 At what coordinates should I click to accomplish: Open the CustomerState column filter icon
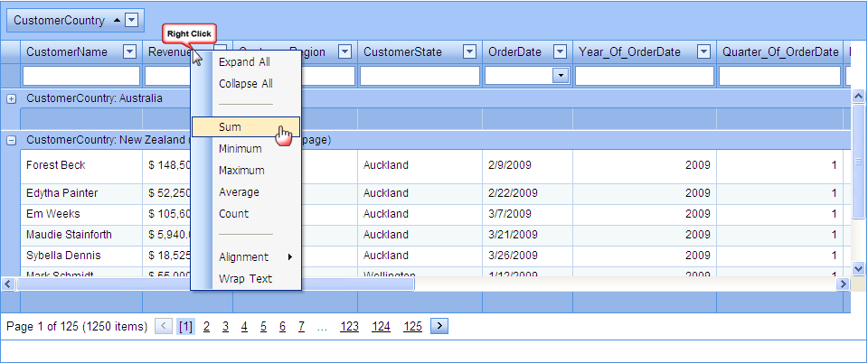point(469,52)
